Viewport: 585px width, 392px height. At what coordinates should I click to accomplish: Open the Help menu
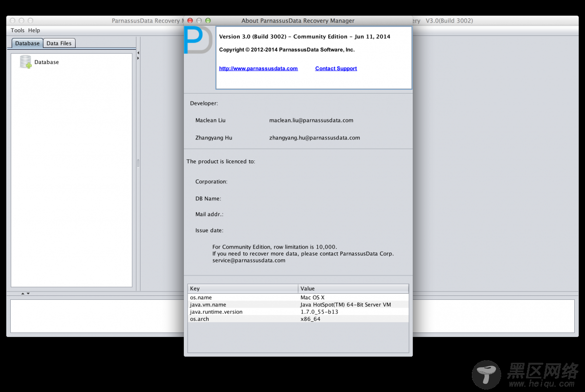[34, 30]
